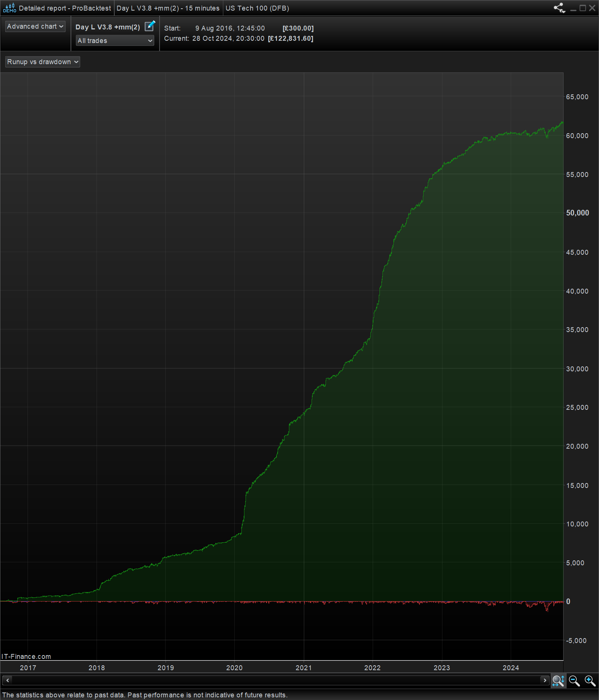599x700 pixels.
Task: Click the past performance disclaimer text
Action: [145, 695]
